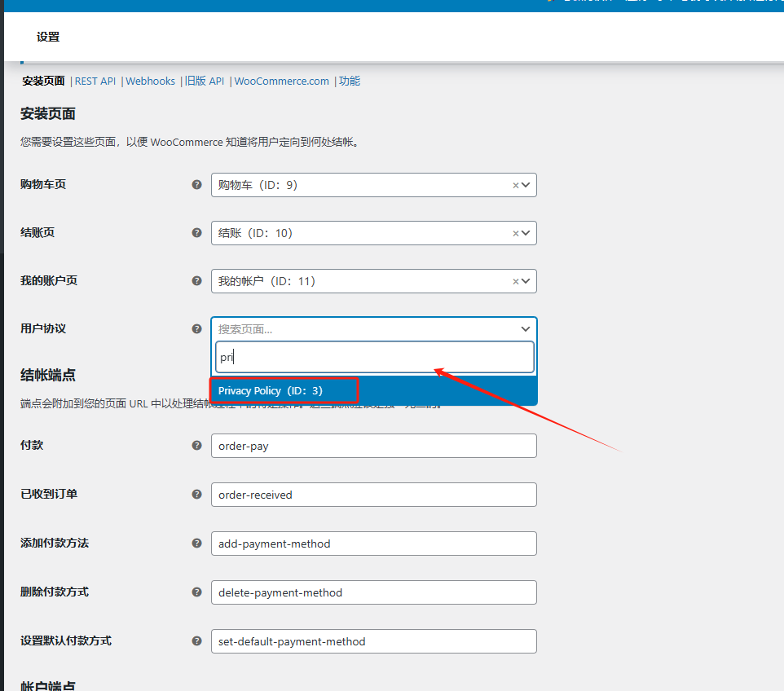784x691 pixels.
Task: Switch to the REST API tab
Action: tap(95, 81)
